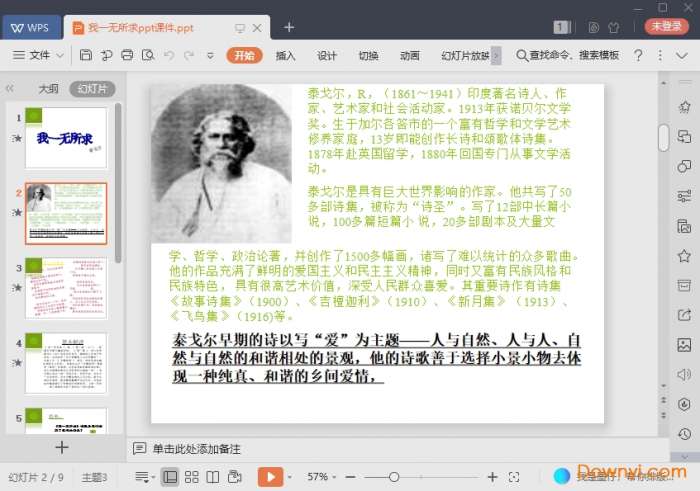Select the 开始 ribbon tab
The height and width of the screenshot is (491, 700).
coord(244,55)
